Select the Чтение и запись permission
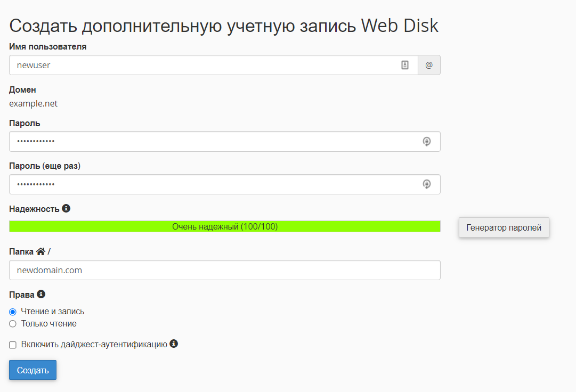Image resolution: width=576 pixels, height=392 pixels. (13, 312)
